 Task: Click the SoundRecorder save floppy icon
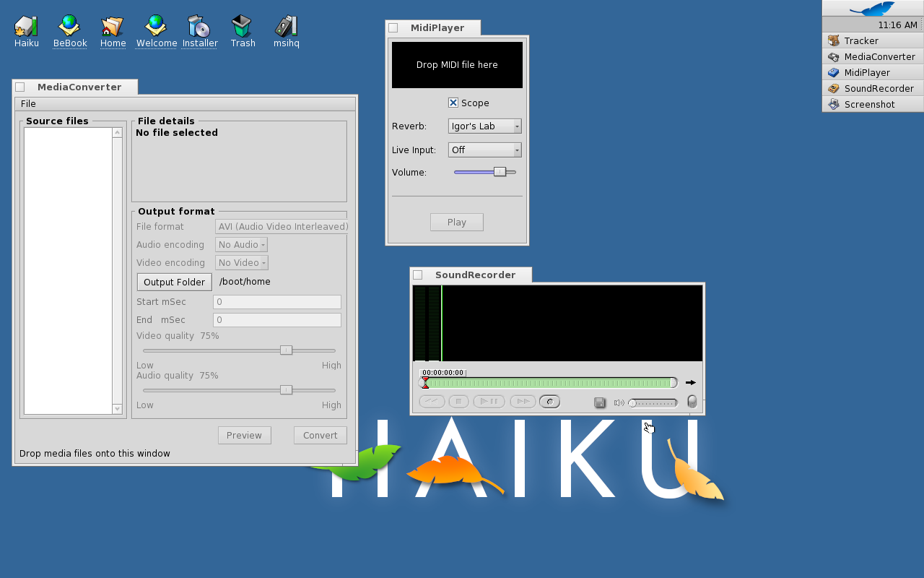click(x=599, y=402)
